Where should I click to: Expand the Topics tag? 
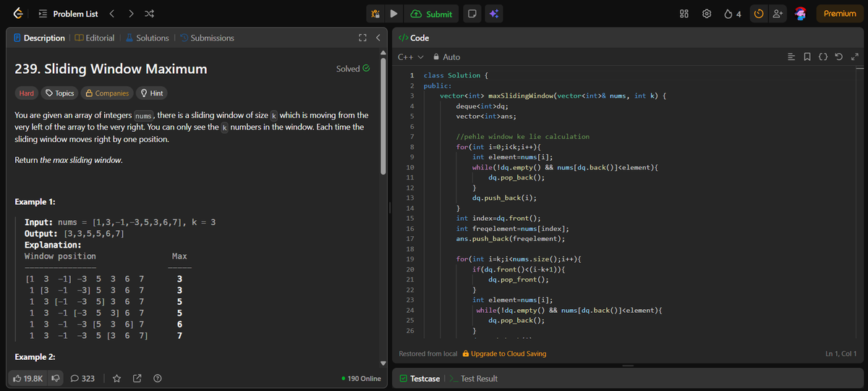tap(59, 93)
